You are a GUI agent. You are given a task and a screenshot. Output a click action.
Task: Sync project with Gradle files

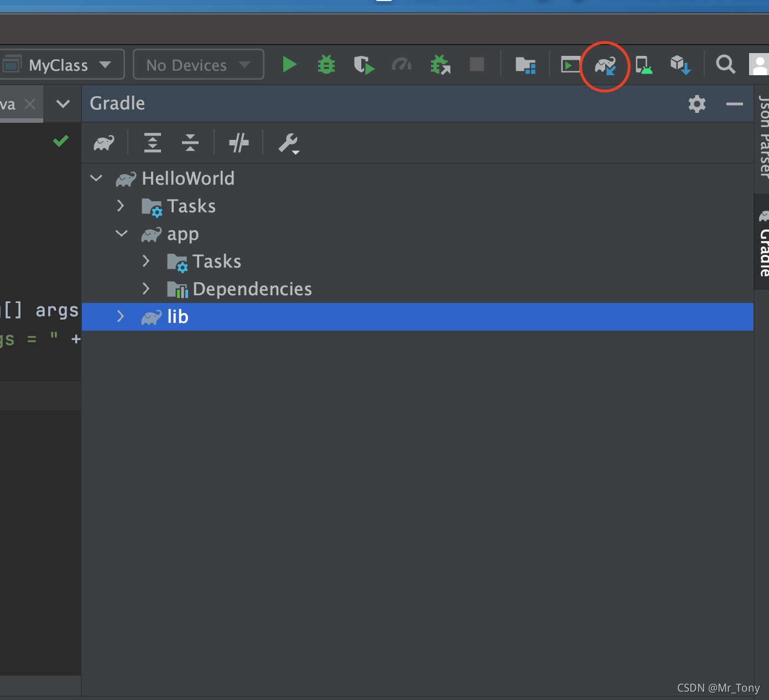(605, 66)
